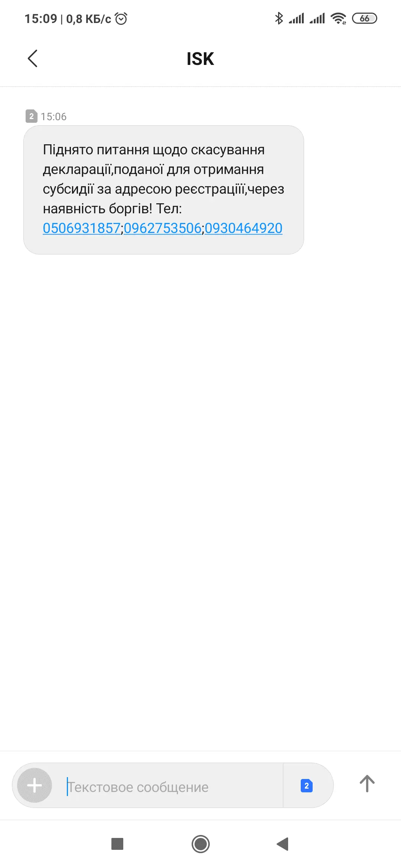Call phone number 0962753506
This screenshot has height=868, width=401.
[x=162, y=228]
